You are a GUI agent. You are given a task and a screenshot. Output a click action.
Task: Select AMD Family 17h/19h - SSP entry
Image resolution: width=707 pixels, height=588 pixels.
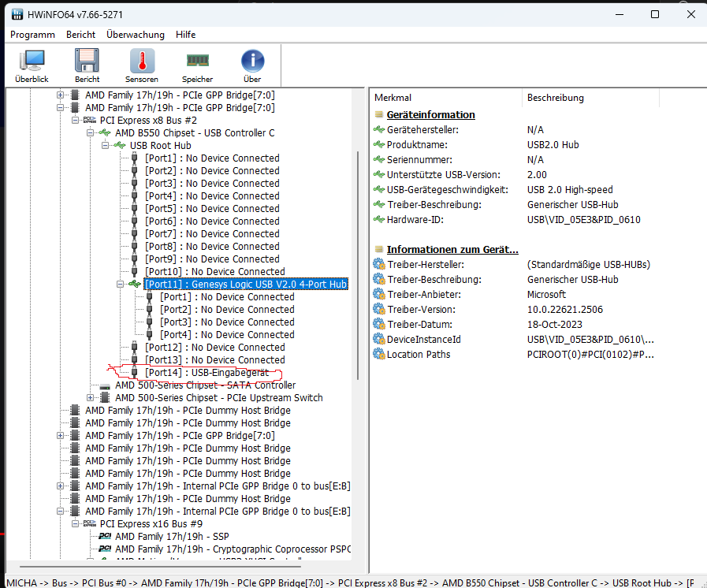pos(172,537)
